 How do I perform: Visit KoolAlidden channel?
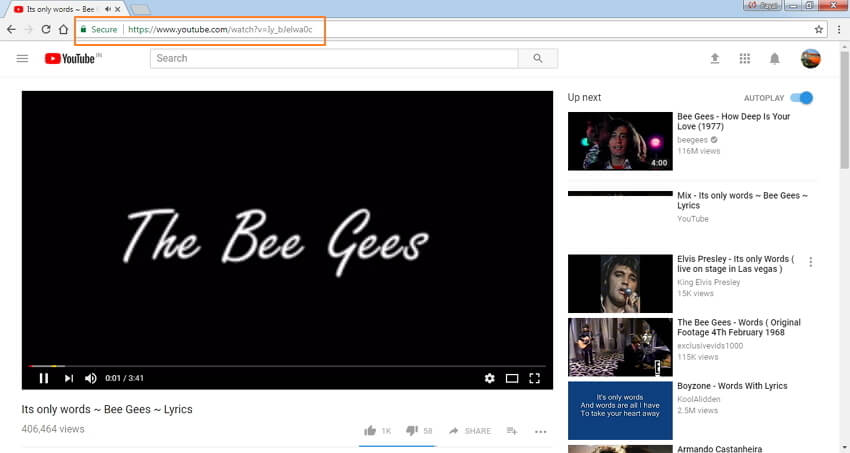coord(699,399)
